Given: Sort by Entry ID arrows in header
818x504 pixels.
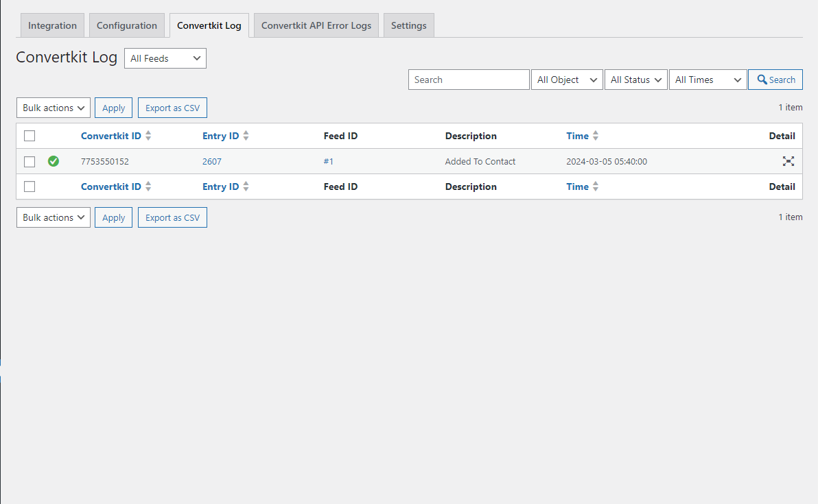Looking at the screenshot, I should (246, 136).
